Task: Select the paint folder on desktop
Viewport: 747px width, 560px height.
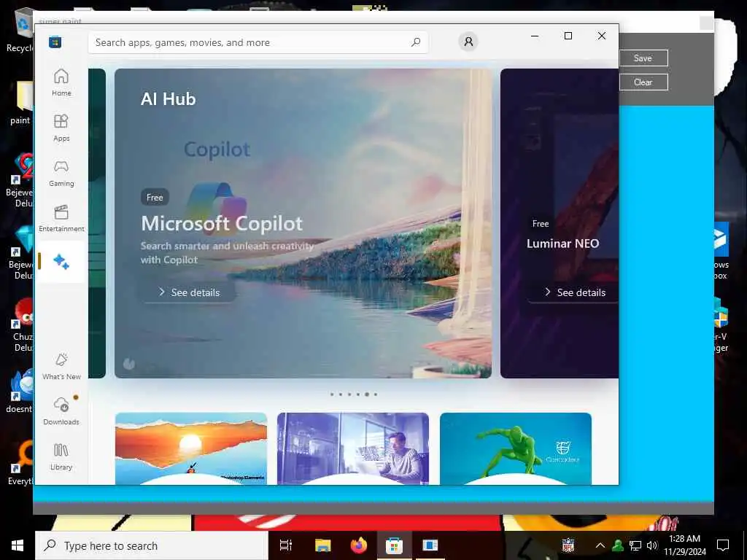Action: click(x=21, y=104)
